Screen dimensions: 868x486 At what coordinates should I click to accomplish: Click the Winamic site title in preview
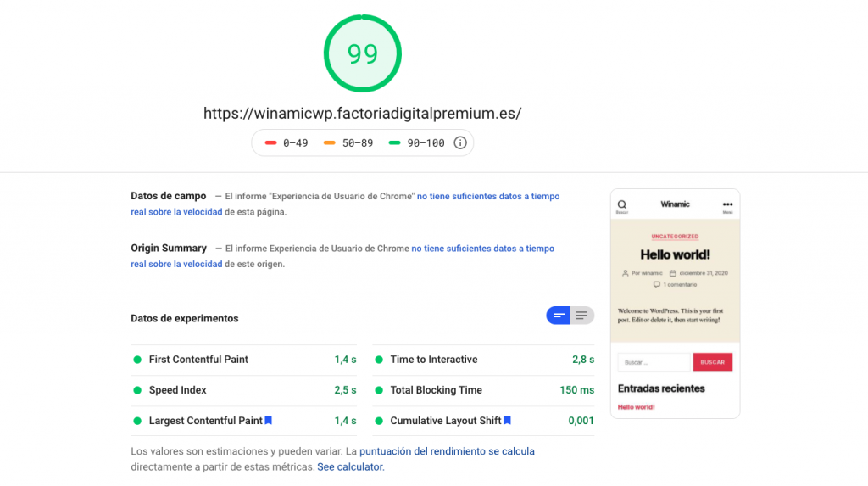coord(675,204)
